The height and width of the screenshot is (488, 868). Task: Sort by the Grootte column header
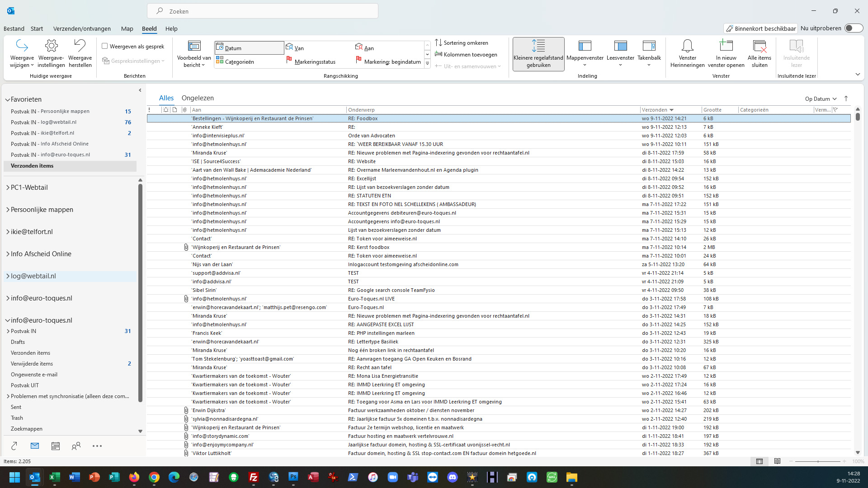click(720, 110)
